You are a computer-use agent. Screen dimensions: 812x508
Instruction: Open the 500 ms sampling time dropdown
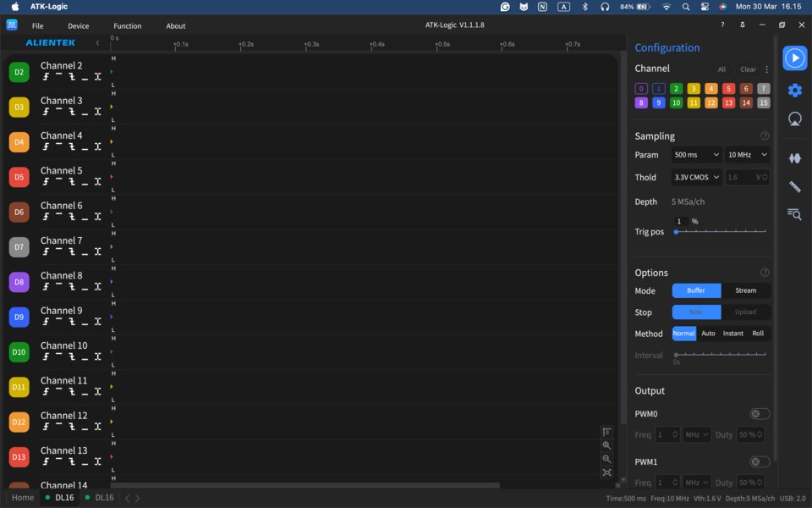(x=696, y=154)
